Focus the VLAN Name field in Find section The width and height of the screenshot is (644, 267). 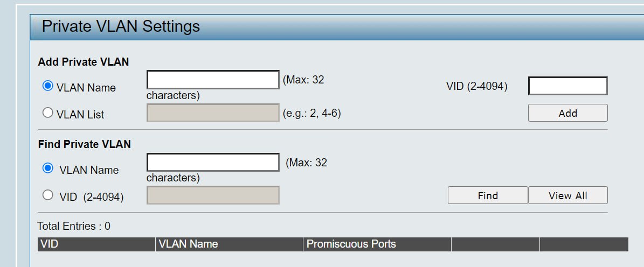click(213, 162)
